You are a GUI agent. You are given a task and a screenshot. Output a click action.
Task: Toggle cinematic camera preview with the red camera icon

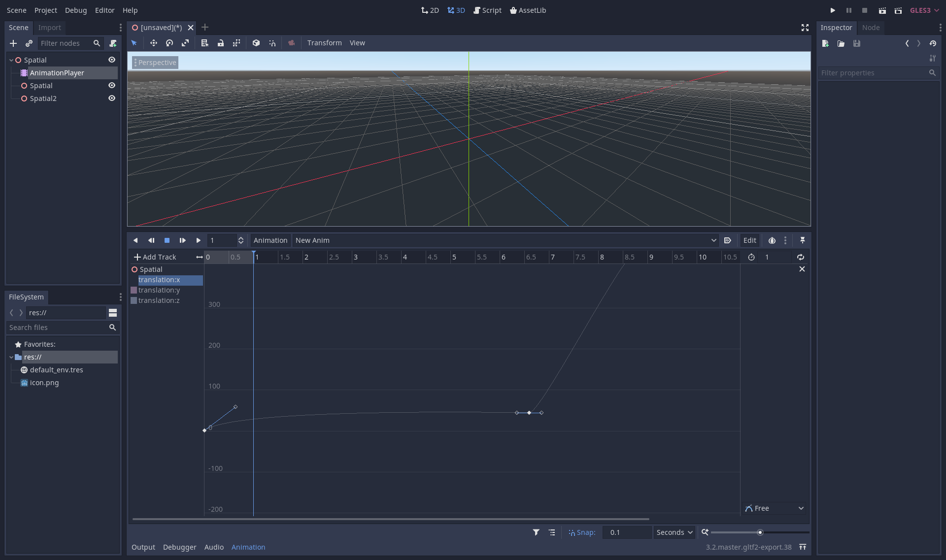coord(291,43)
